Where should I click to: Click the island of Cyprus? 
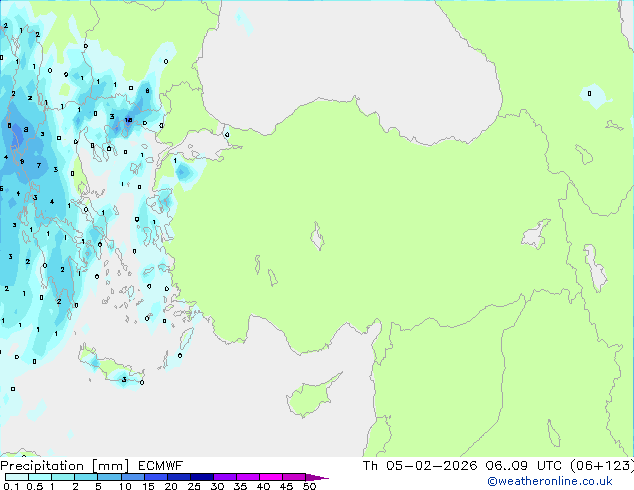(303, 397)
